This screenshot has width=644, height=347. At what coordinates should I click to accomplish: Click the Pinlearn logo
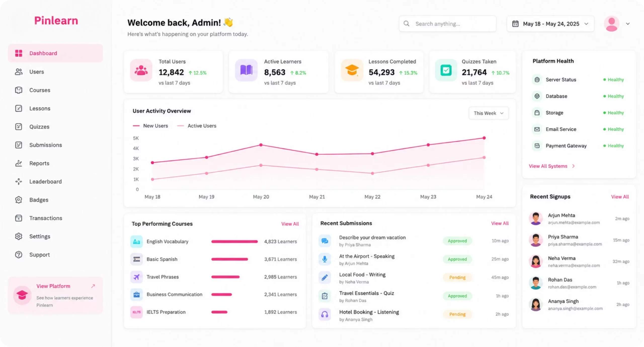[56, 21]
